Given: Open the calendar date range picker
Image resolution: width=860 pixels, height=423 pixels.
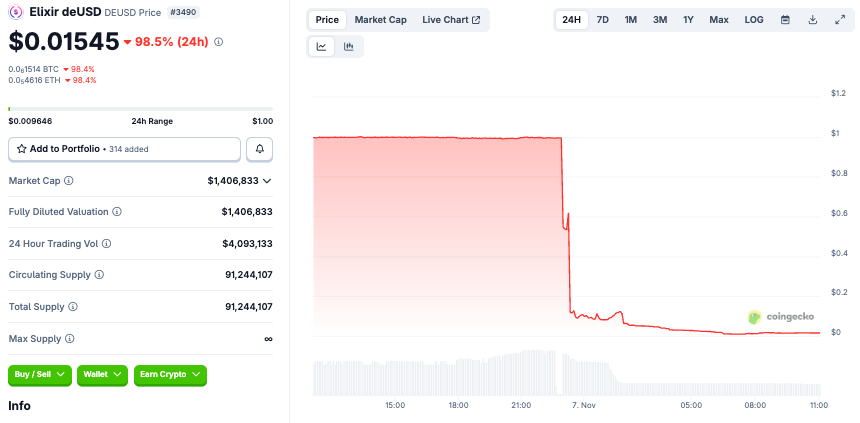Looking at the screenshot, I should pyautogui.click(x=785, y=20).
